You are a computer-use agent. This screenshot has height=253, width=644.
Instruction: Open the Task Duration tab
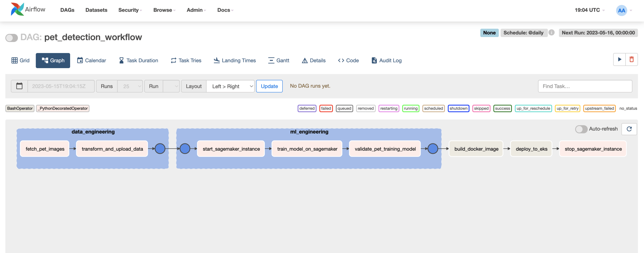(x=139, y=60)
